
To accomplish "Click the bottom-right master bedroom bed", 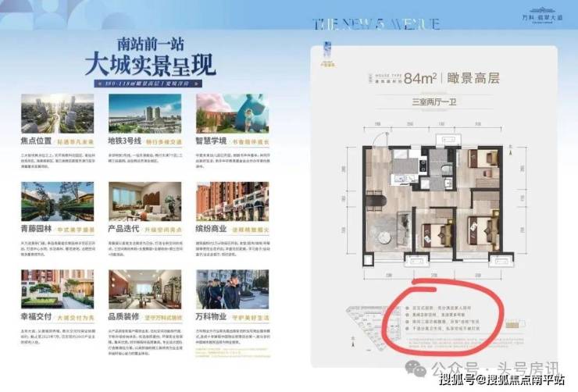I will [483, 232].
